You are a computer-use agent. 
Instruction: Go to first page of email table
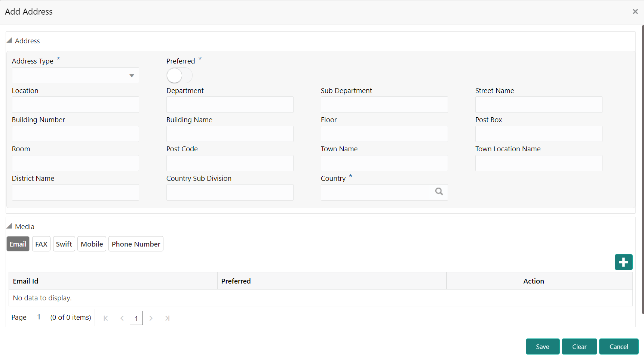click(x=106, y=318)
